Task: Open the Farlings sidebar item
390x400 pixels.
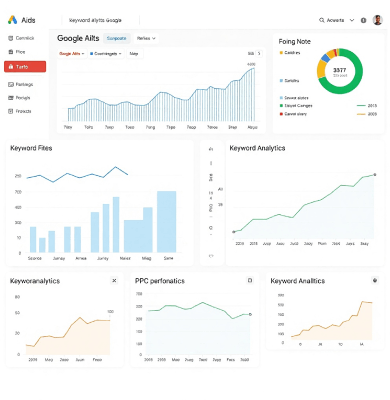Action: point(21,84)
